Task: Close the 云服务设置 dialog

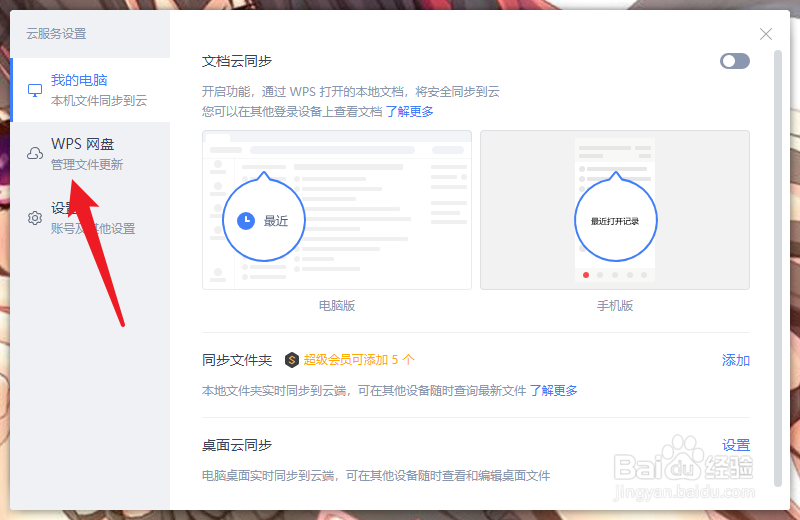Action: [x=765, y=34]
